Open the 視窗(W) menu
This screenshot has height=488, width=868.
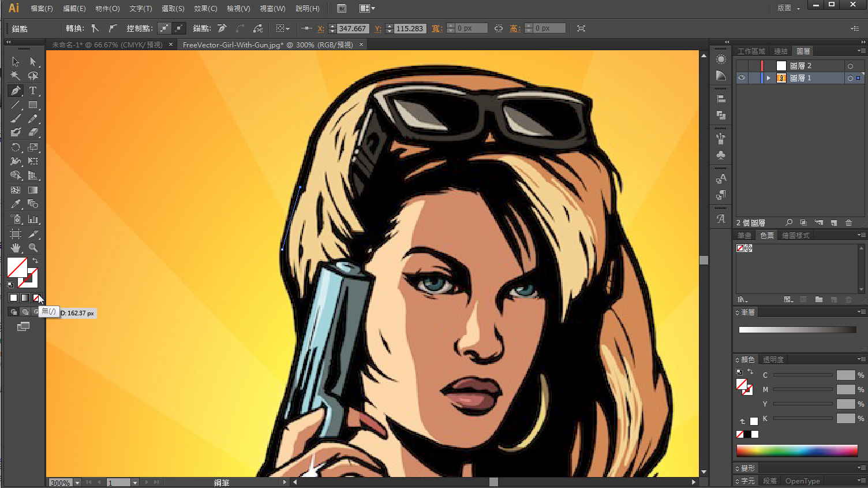click(272, 9)
